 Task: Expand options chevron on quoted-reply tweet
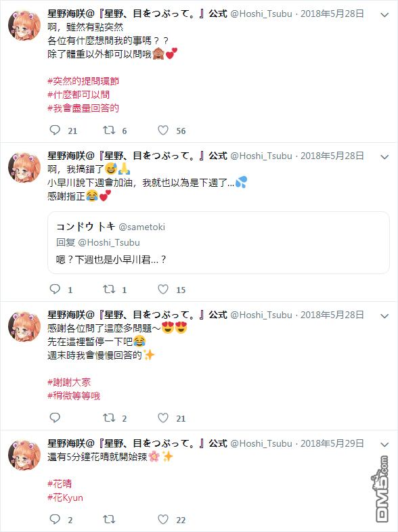[x=384, y=157]
